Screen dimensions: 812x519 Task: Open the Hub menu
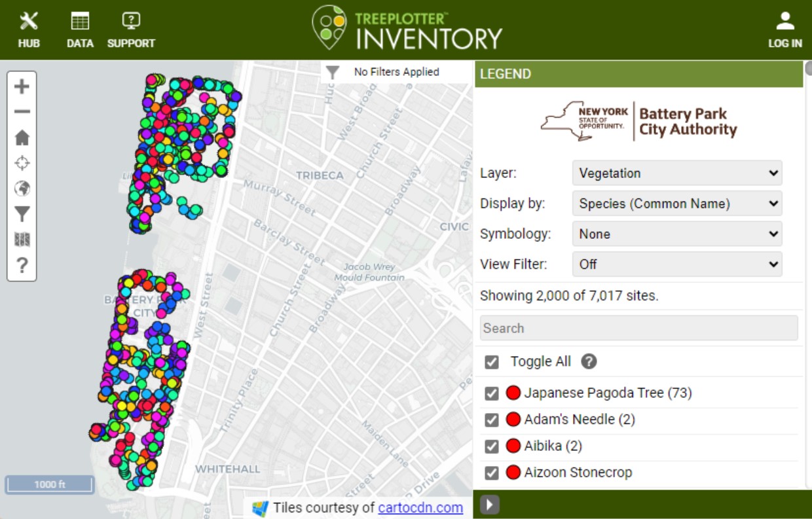(x=29, y=30)
